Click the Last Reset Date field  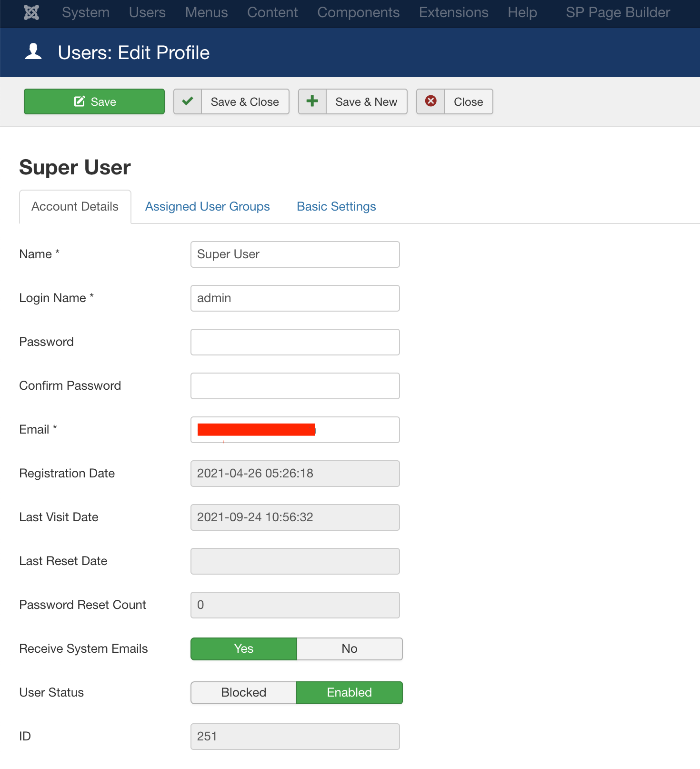point(295,561)
